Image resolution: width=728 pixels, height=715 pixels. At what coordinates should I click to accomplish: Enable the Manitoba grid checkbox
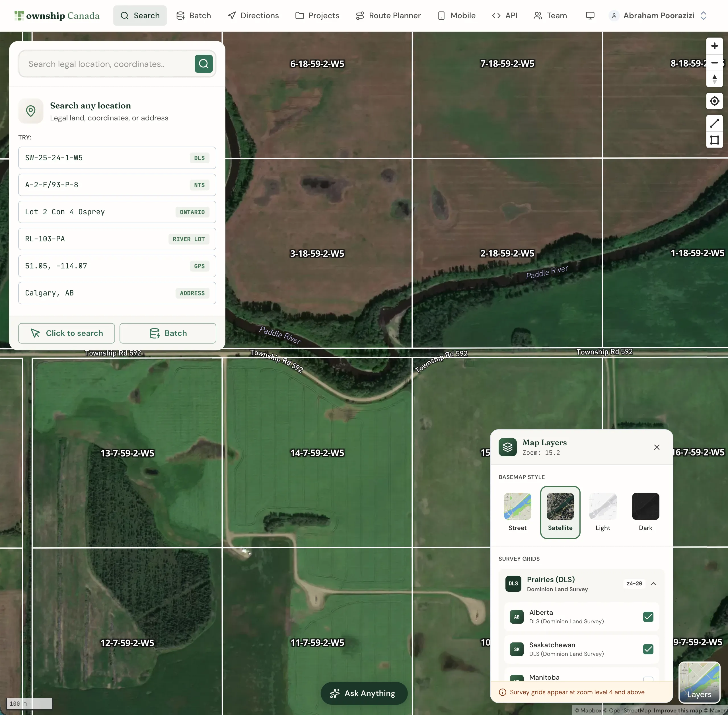pos(648,679)
